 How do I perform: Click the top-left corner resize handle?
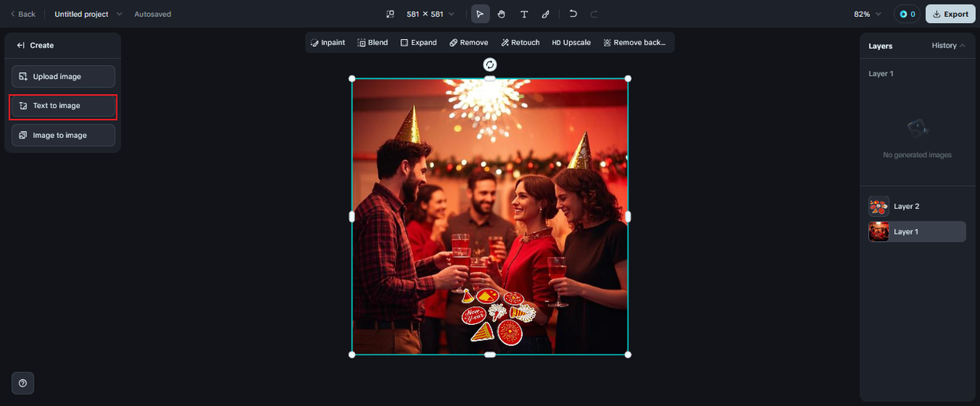(352, 78)
